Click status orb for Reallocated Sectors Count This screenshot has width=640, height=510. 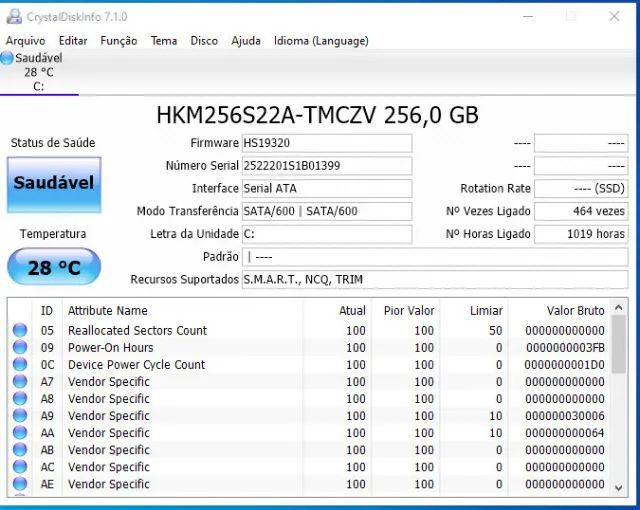(20, 330)
